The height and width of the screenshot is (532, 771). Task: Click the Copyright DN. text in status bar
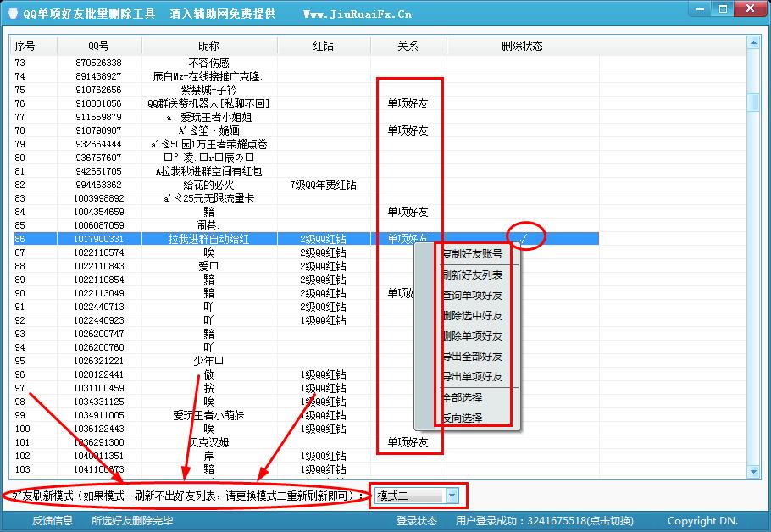(702, 521)
